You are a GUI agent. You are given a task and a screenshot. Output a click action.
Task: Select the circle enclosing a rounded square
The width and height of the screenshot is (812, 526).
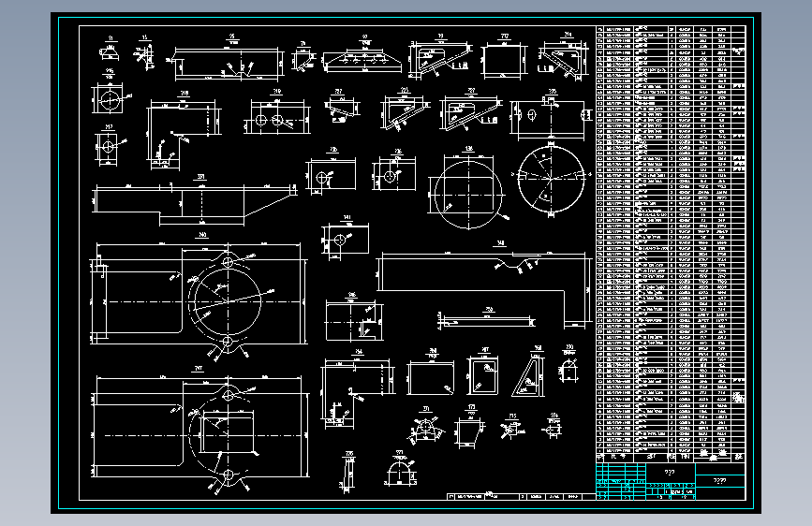click(x=468, y=194)
